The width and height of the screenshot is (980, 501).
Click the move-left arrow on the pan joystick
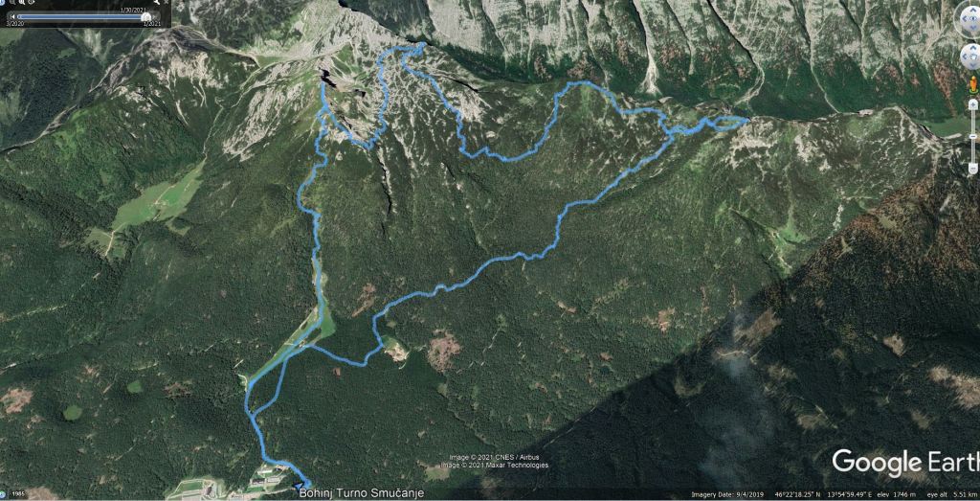[965, 57]
